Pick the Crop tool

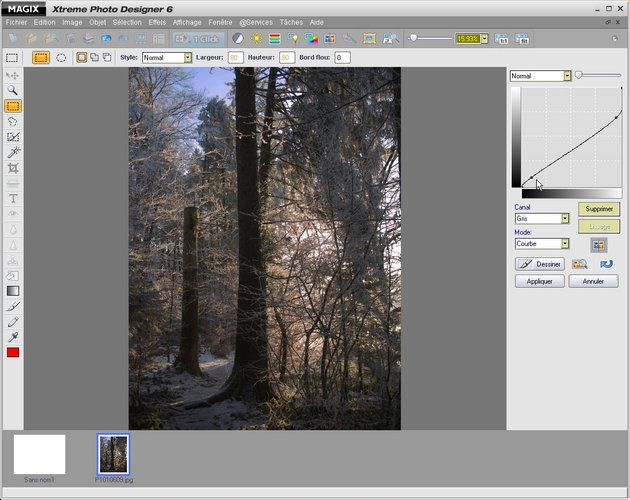click(x=13, y=168)
